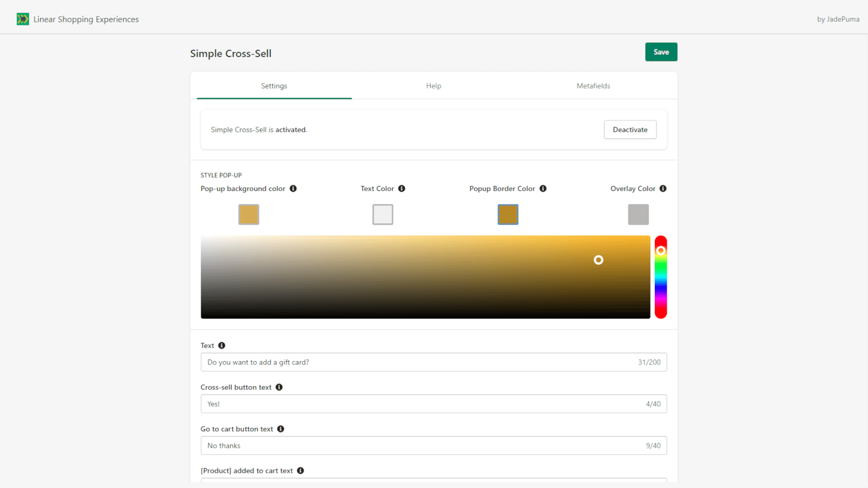Switch to the Help tab

(x=433, y=85)
